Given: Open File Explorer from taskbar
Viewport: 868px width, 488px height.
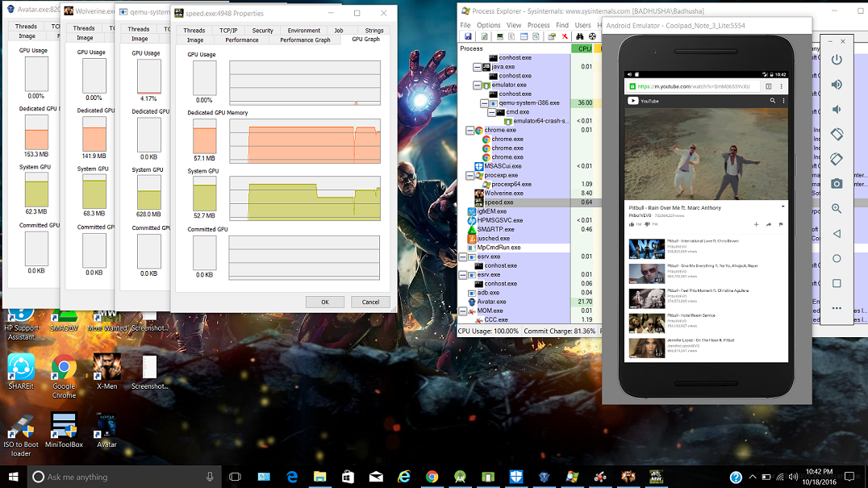Looking at the screenshot, I should [320, 477].
